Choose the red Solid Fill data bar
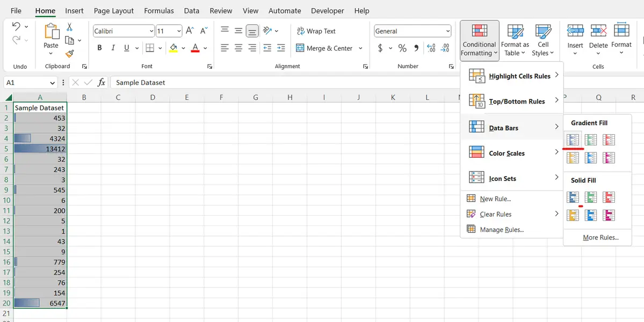Screen dimensions: 644x322 (x=609, y=197)
